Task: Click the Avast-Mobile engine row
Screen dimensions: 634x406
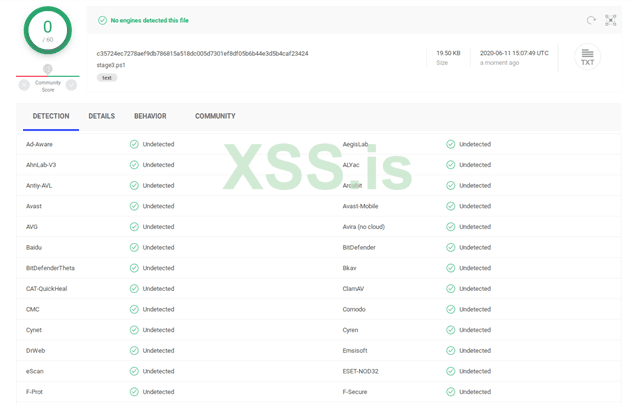Action: pyautogui.click(x=360, y=206)
